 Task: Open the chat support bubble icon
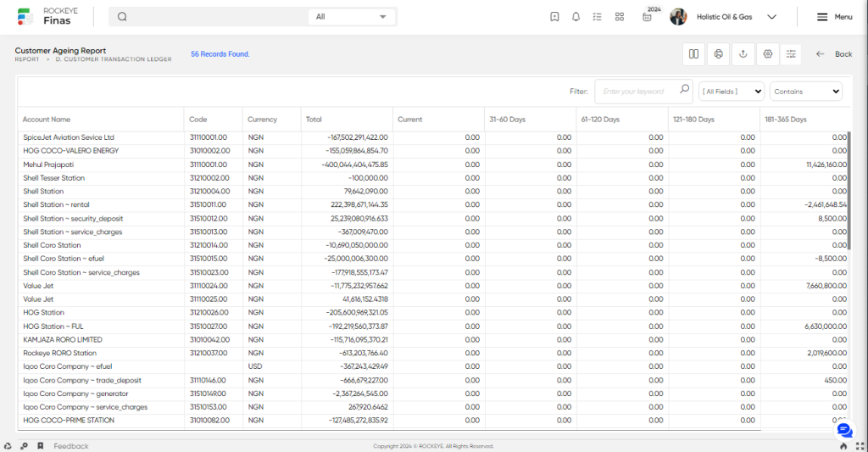pos(844,430)
